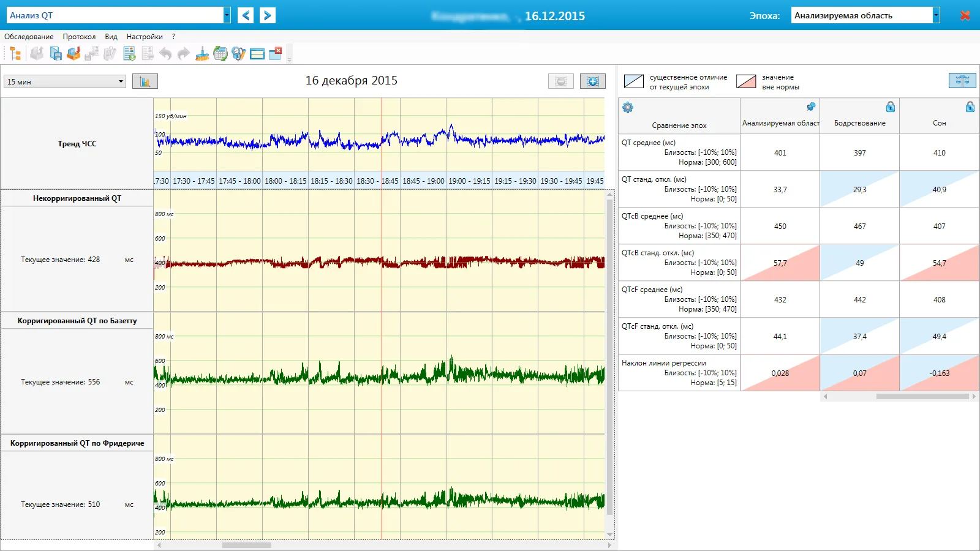The image size is (980, 551).
Task: Select the 19:00 - 19:15 time interval
Action: [x=469, y=181]
